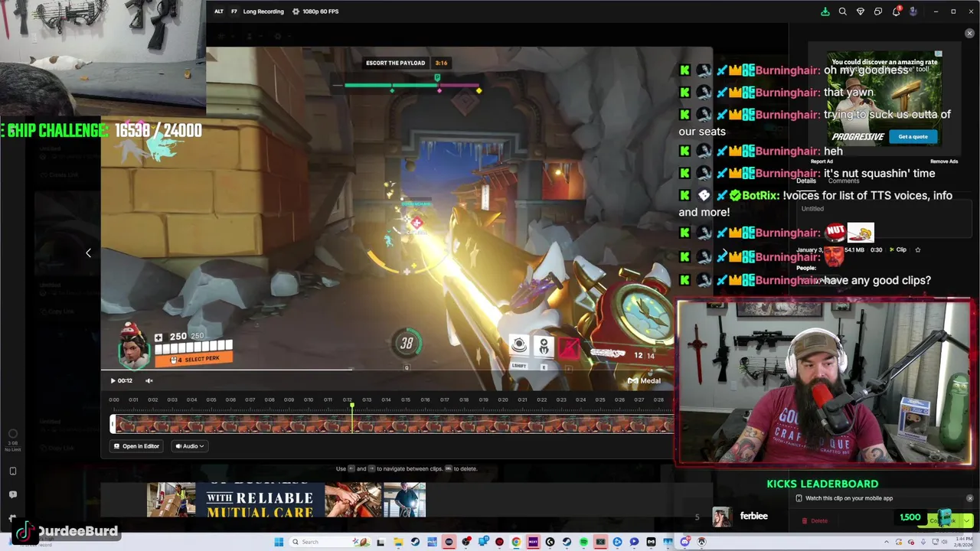Open the overlapping windows icon
Screen dimensions: 980x551
coord(878,11)
